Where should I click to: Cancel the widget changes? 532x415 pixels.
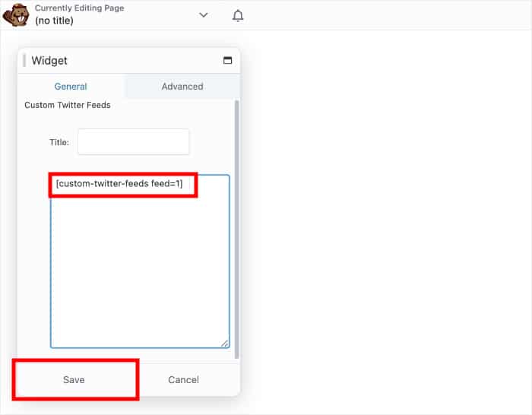184,380
